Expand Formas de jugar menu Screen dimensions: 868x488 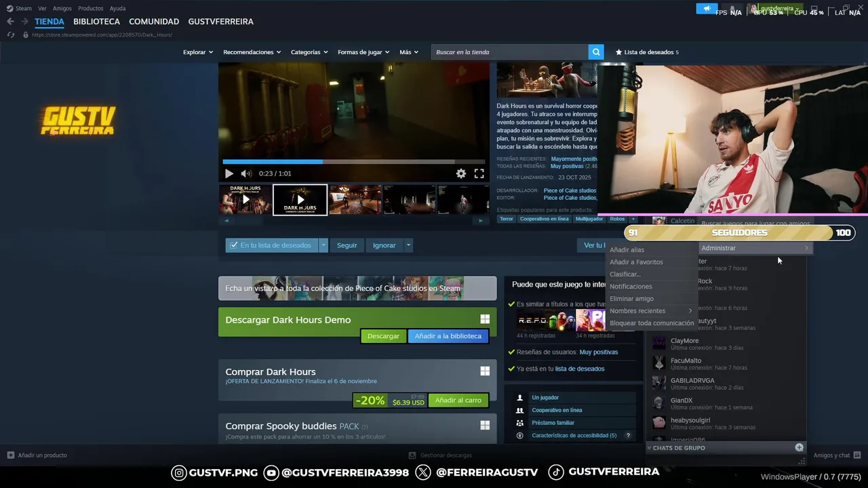coord(363,52)
